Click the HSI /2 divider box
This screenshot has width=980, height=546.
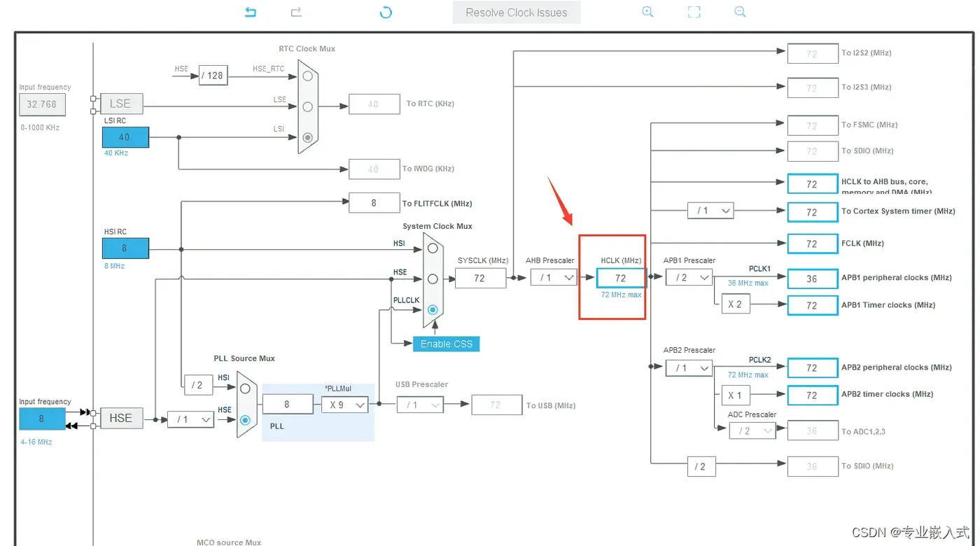pyautogui.click(x=199, y=385)
